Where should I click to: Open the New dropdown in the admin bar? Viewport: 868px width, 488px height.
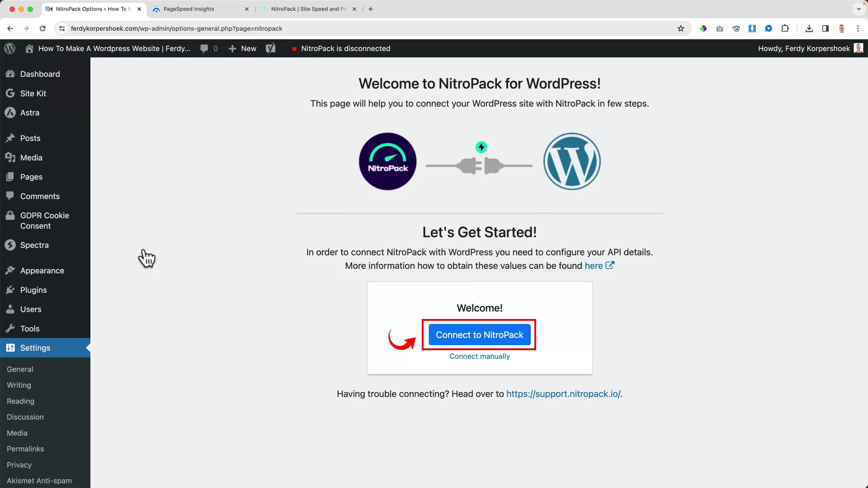[242, 48]
